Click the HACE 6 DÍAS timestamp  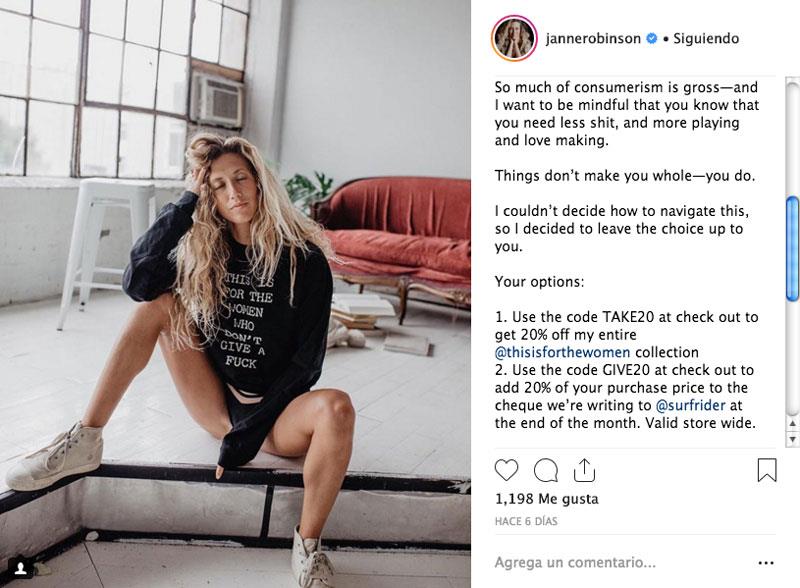pyautogui.click(x=526, y=521)
